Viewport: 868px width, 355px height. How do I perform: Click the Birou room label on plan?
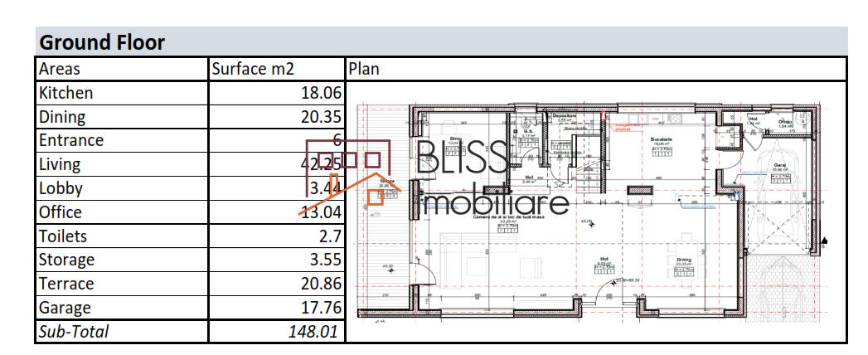454,139
